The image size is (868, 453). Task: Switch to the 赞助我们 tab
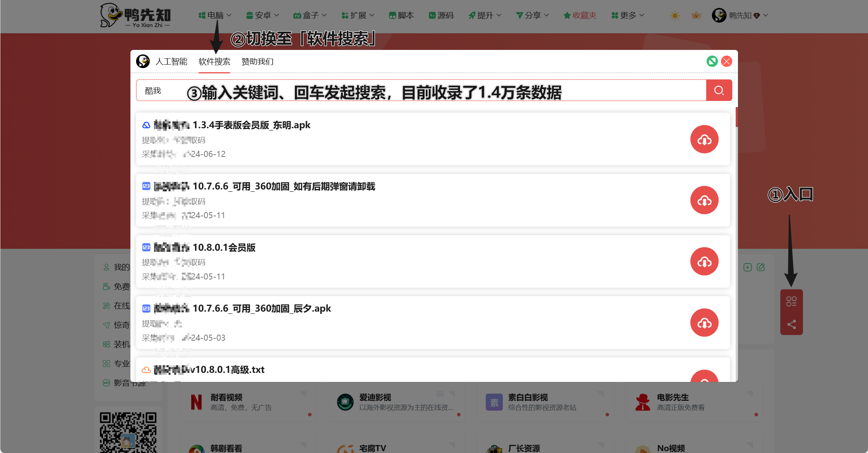(257, 62)
